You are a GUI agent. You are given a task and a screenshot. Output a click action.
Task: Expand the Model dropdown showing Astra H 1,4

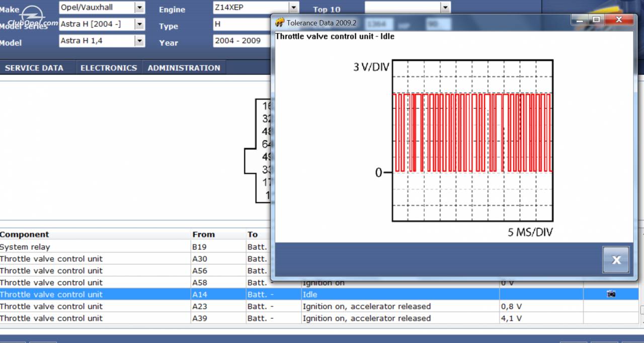click(102, 41)
